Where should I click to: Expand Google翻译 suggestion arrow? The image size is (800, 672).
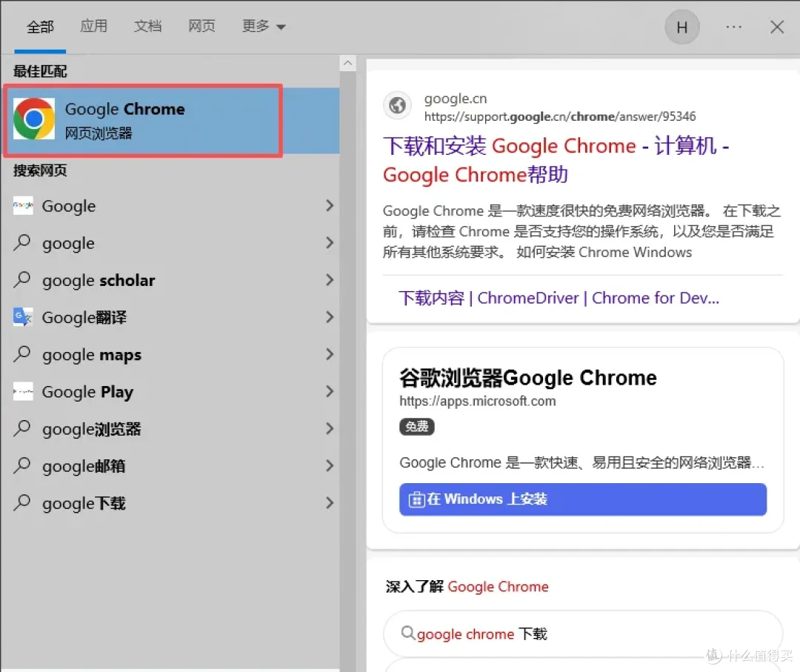click(330, 317)
